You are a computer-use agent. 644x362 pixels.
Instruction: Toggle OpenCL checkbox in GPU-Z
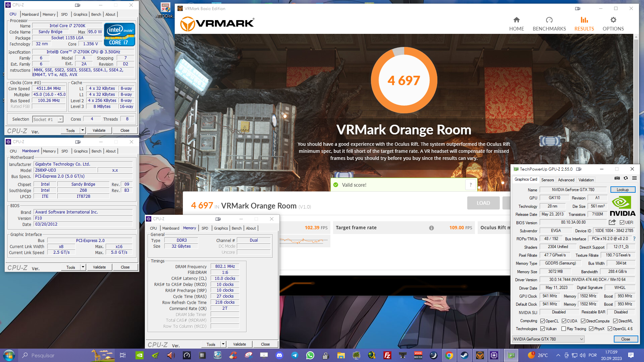tap(542, 321)
